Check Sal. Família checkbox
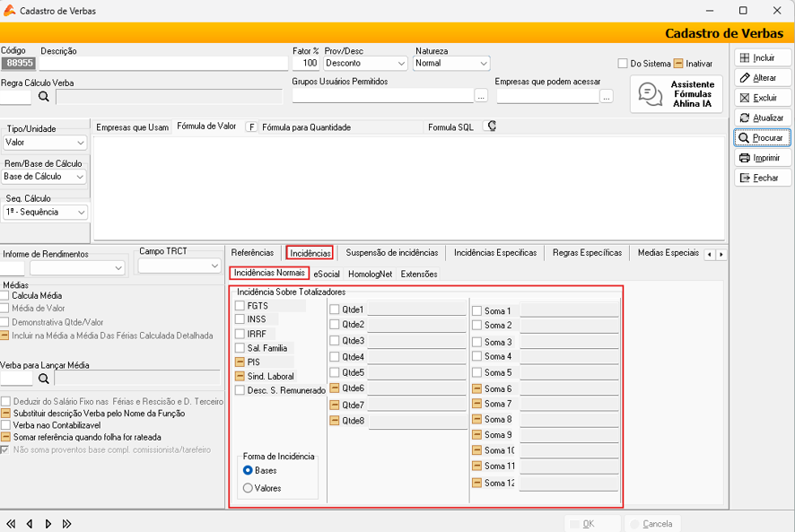795x532 pixels. point(240,348)
